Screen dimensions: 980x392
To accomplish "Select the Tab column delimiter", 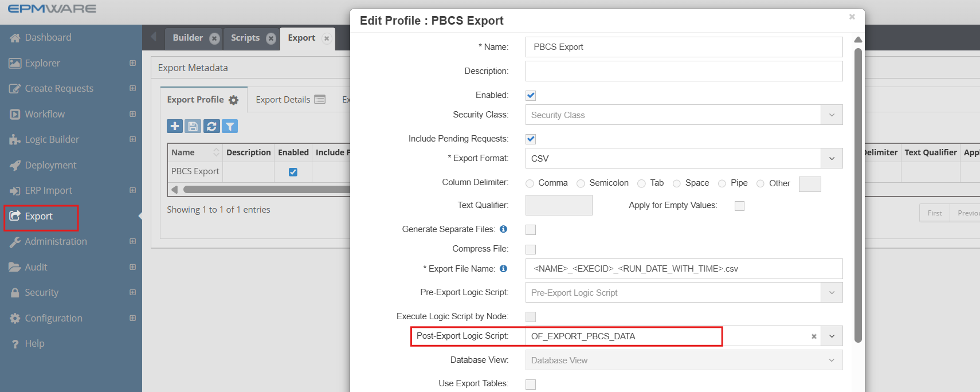I will click(x=641, y=183).
